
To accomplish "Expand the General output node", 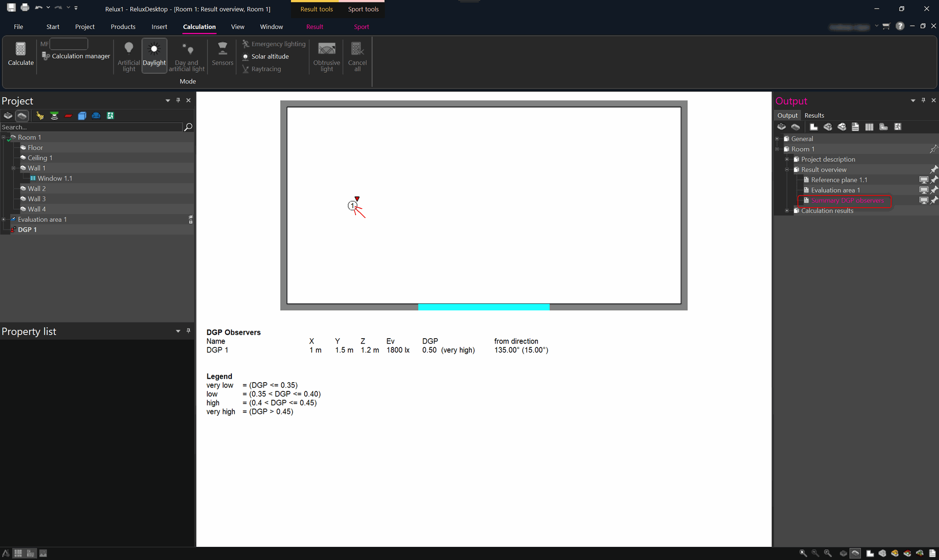I will [x=777, y=139].
